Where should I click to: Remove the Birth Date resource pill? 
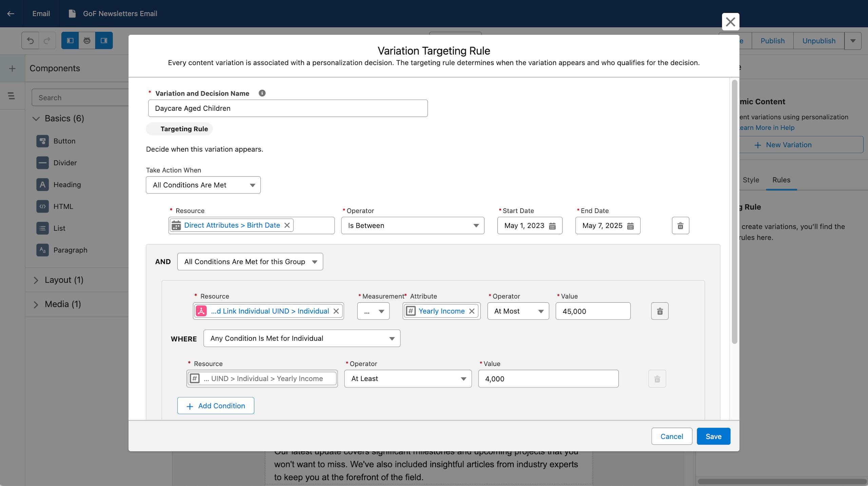coord(287,225)
